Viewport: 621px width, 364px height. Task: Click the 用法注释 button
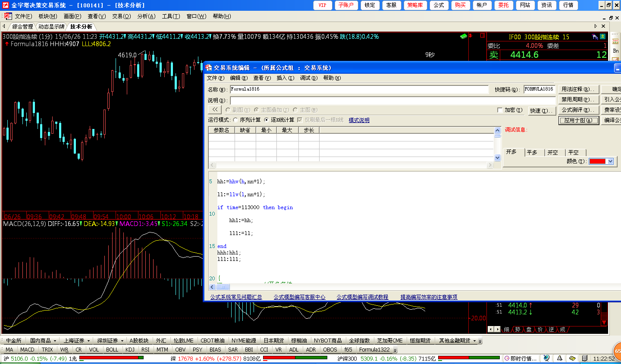point(578,89)
